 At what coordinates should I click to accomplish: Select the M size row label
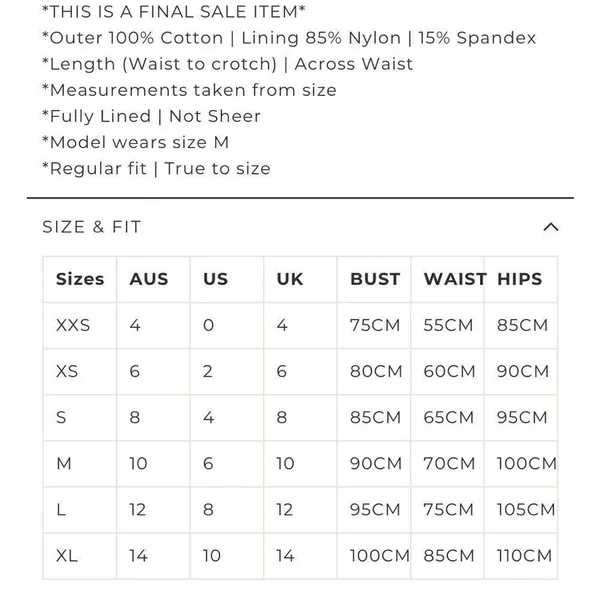point(64,463)
